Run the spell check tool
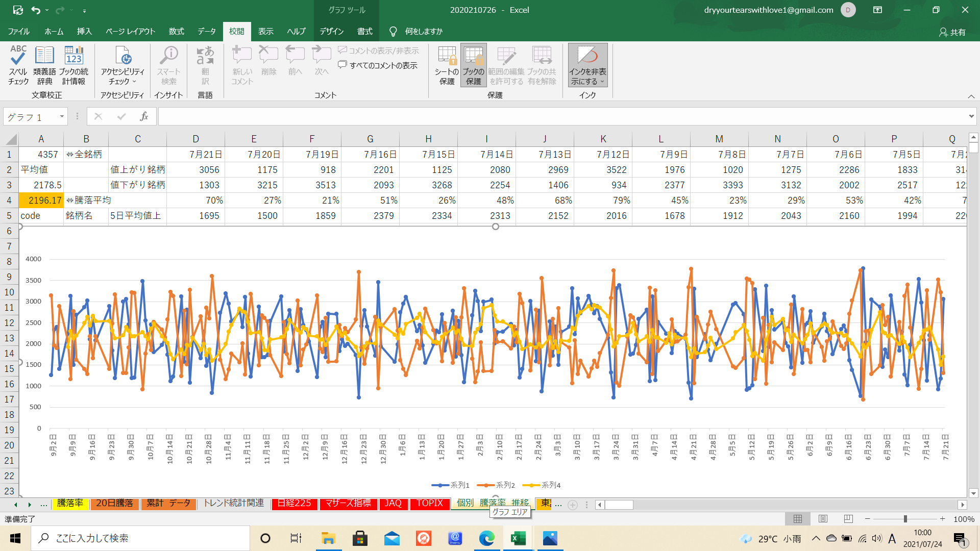 pyautogui.click(x=18, y=65)
